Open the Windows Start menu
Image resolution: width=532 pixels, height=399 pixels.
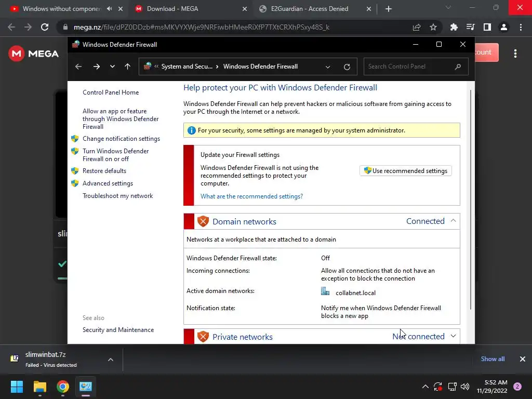17,387
